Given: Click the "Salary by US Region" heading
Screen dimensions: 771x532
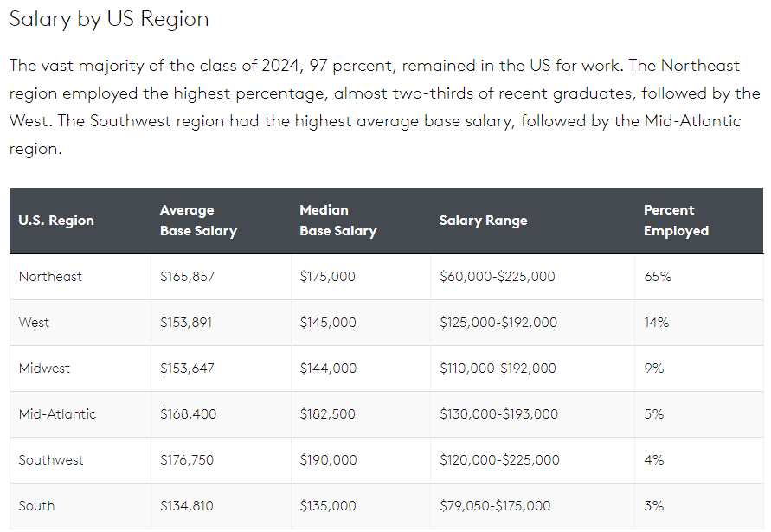Looking at the screenshot, I should point(109,19).
